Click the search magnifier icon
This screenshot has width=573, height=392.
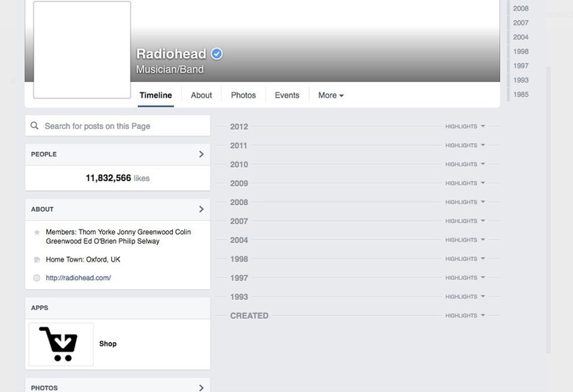35,126
